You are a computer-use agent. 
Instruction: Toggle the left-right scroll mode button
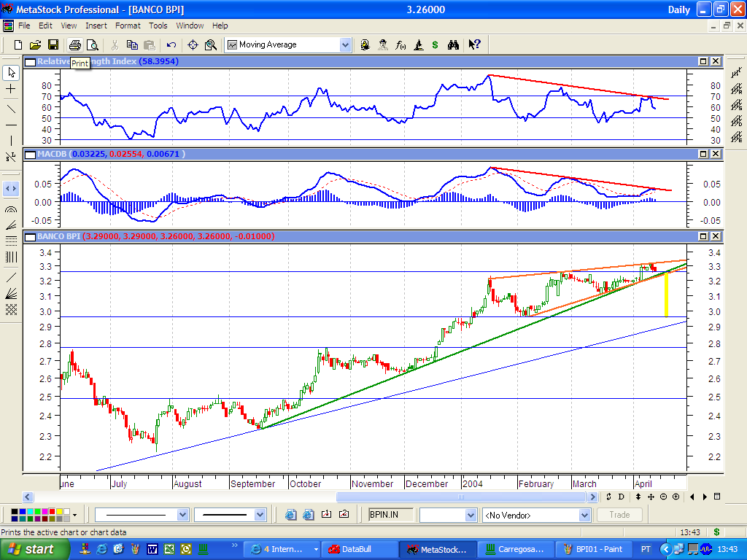click(11, 187)
